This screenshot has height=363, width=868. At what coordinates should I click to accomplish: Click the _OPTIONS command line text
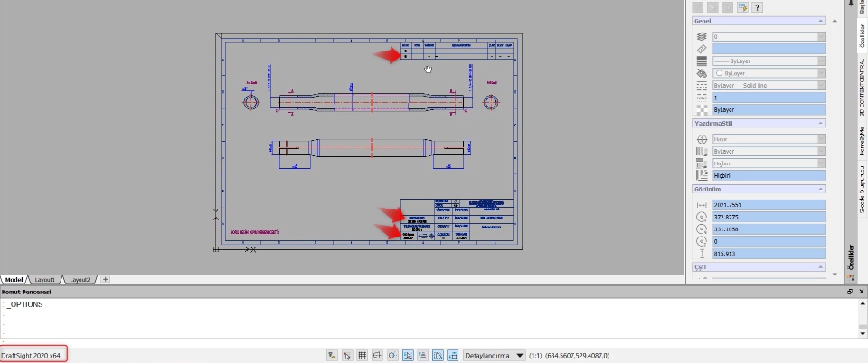click(x=25, y=304)
